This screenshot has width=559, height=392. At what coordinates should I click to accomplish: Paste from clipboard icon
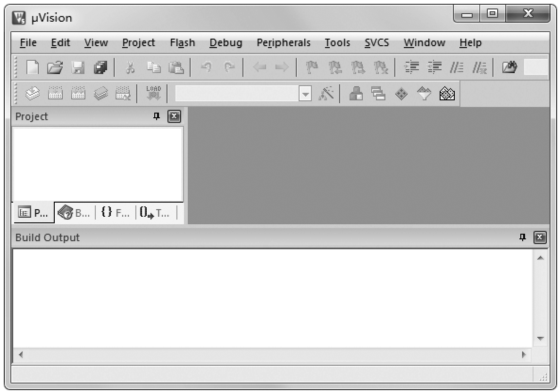(x=176, y=67)
